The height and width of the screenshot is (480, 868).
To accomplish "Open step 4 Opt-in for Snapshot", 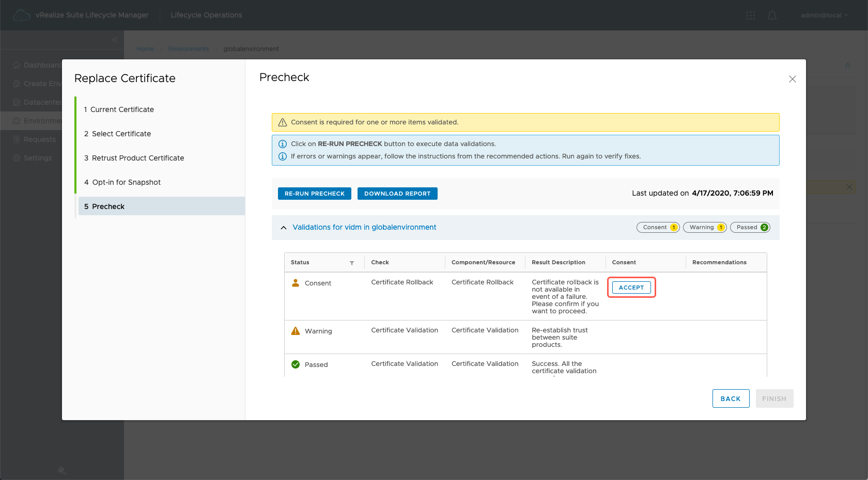I will (126, 182).
